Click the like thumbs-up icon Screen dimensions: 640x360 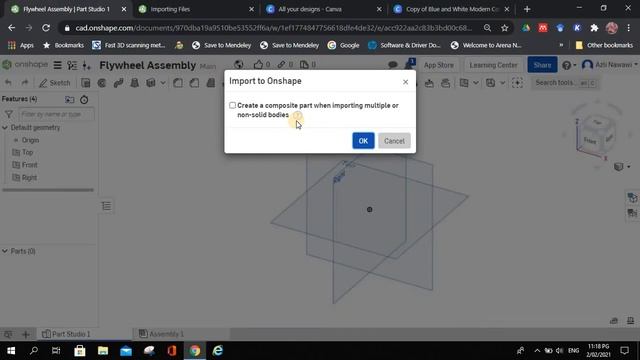pos(258,64)
